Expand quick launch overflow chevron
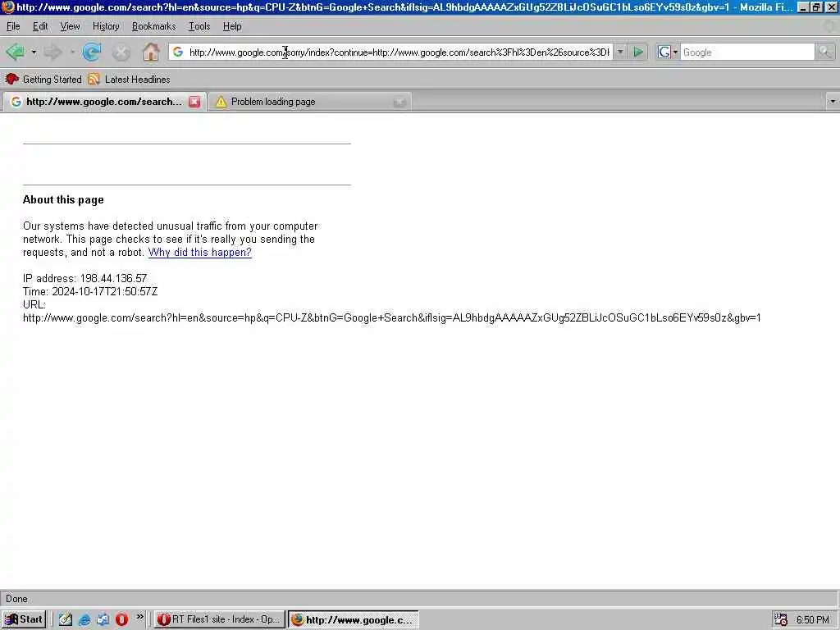840x630 pixels. [139, 617]
